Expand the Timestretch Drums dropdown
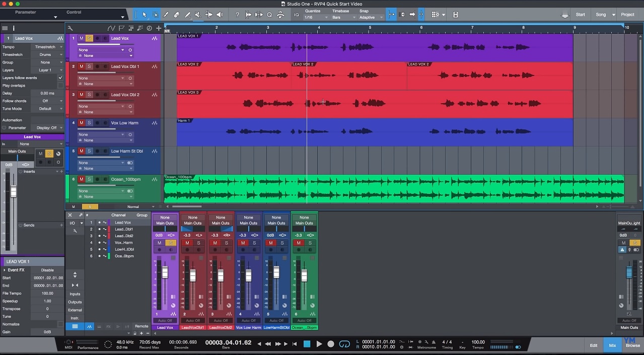The height and width of the screenshot is (355, 644). pos(48,55)
